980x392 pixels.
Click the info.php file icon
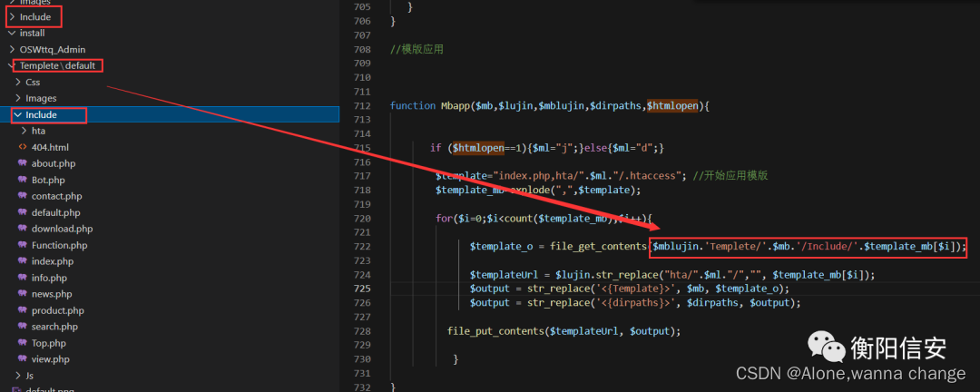[23, 278]
